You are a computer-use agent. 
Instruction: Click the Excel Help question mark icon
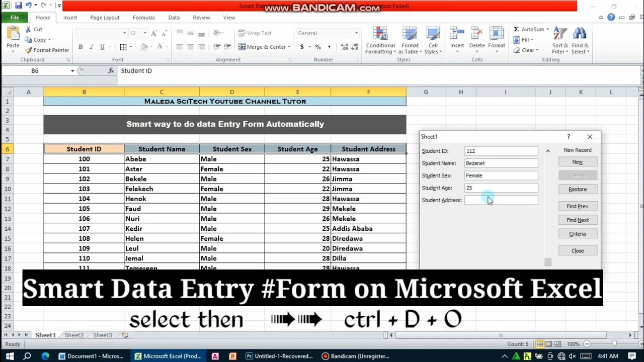pos(611,17)
